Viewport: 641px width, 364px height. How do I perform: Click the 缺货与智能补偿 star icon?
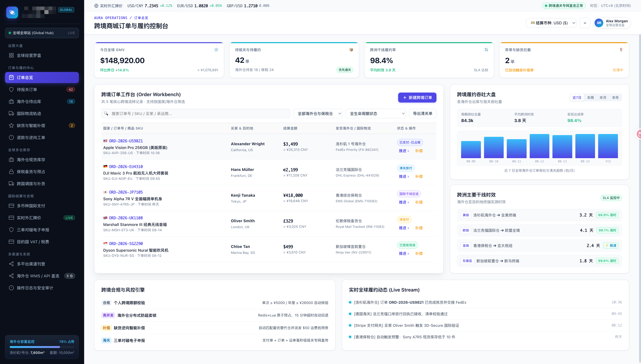(11, 125)
